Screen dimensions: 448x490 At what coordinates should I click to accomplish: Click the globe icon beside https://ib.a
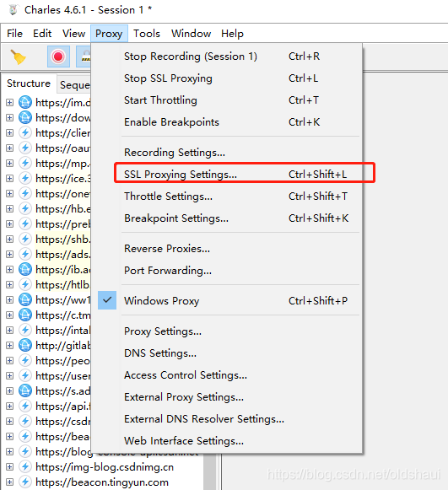click(25, 269)
